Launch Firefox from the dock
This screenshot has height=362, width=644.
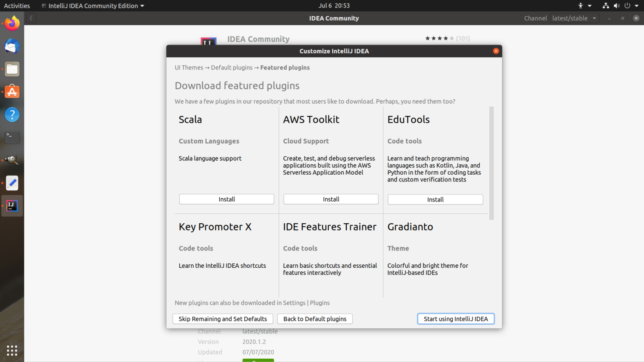(x=11, y=23)
